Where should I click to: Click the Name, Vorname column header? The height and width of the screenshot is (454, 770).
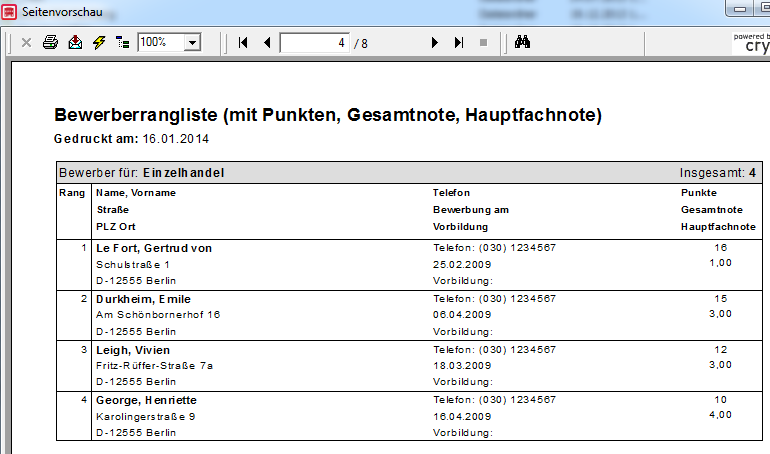(136, 193)
